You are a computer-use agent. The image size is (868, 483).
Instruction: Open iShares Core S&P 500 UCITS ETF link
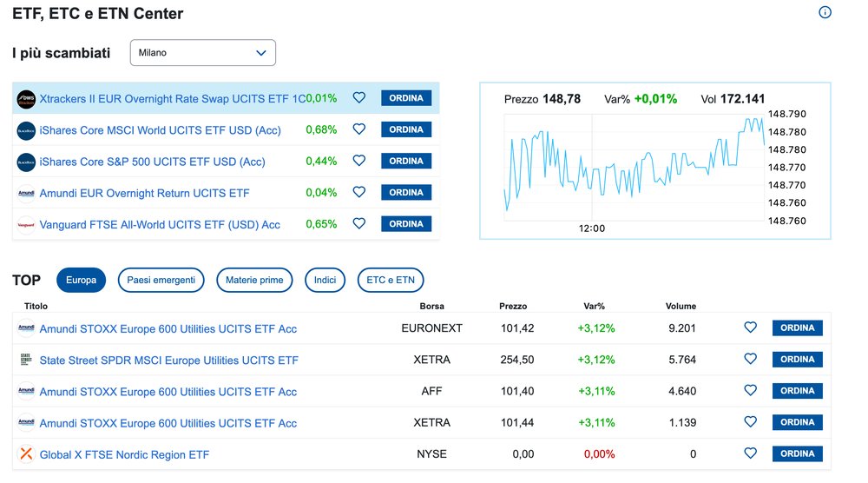click(x=152, y=162)
